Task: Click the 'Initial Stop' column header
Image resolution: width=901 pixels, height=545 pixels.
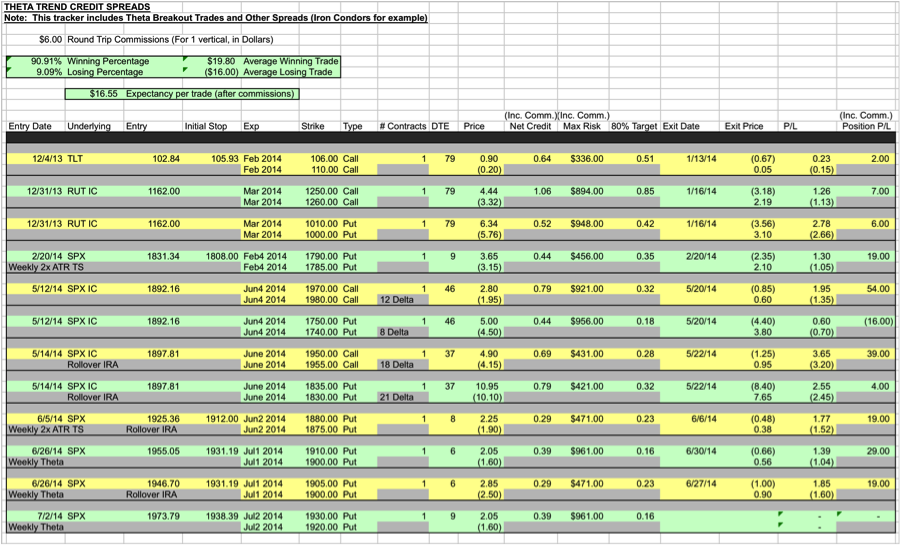Action: pos(206,126)
